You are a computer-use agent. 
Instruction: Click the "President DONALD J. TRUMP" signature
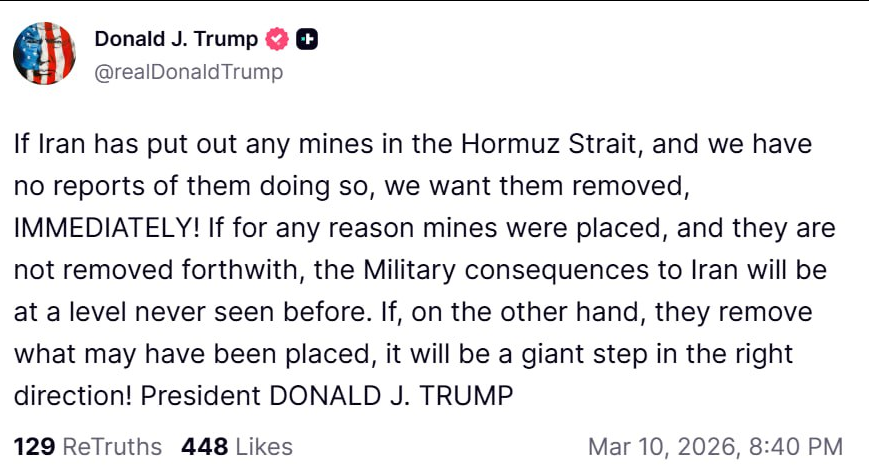click(326, 395)
